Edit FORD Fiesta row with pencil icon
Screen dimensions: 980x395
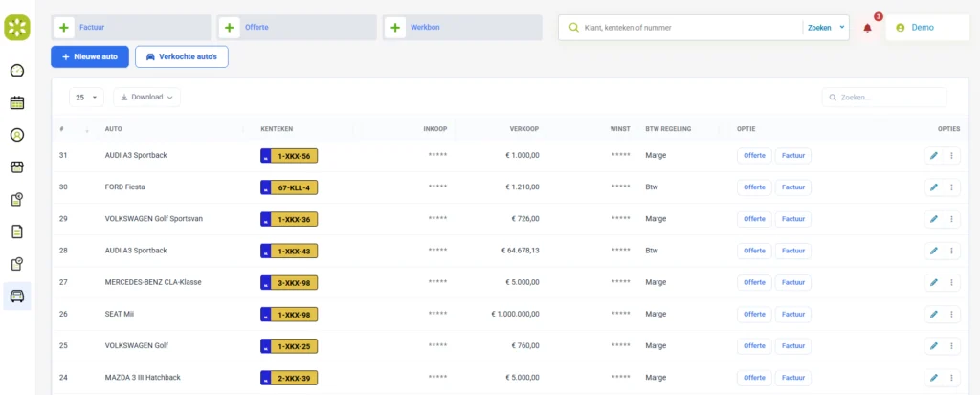click(x=934, y=187)
